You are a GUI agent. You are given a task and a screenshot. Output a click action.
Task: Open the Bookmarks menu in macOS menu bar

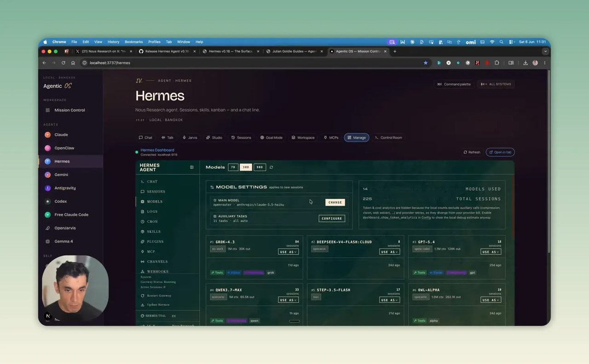(x=133, y=42)
